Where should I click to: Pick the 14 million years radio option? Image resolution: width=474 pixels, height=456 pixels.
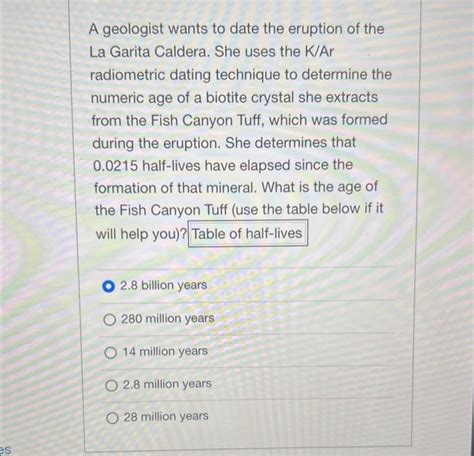(x=110, y=352)
